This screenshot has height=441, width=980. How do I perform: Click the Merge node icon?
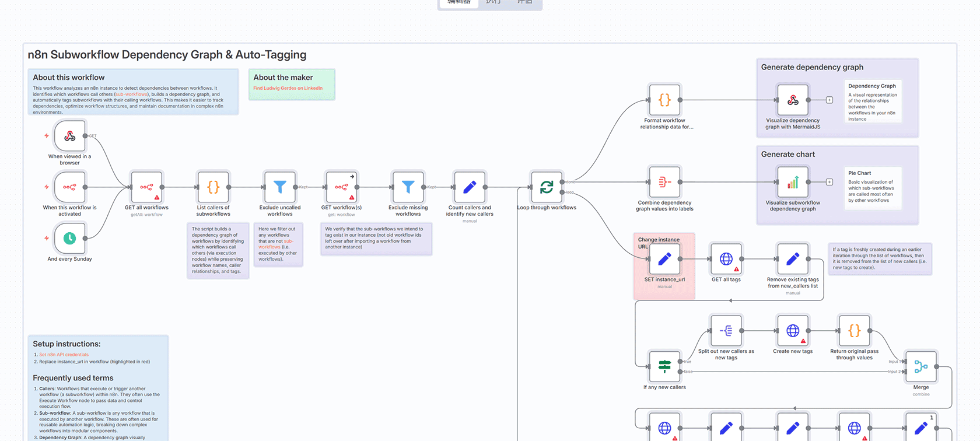[921, 366]
